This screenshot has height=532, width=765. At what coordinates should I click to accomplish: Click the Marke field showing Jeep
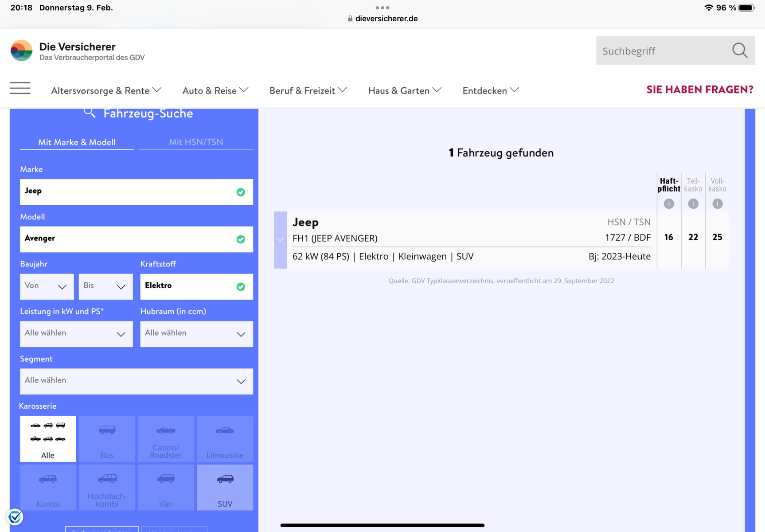(x=129, y=192)
